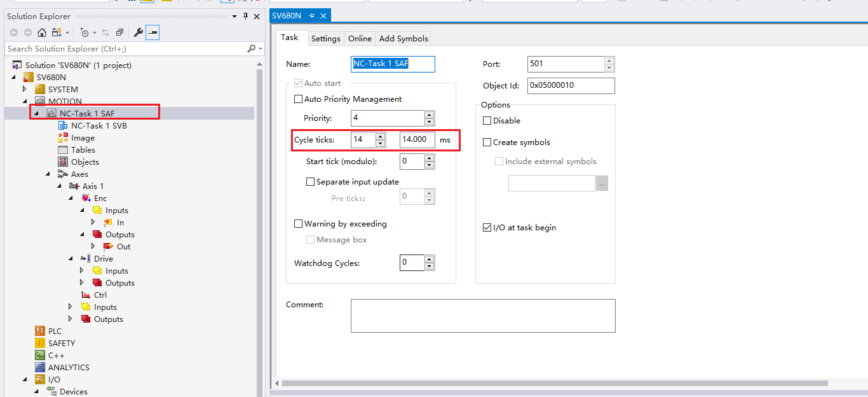Click the Pending Changes Filter clock icon
868x397 pixels.
pos(85,32)
